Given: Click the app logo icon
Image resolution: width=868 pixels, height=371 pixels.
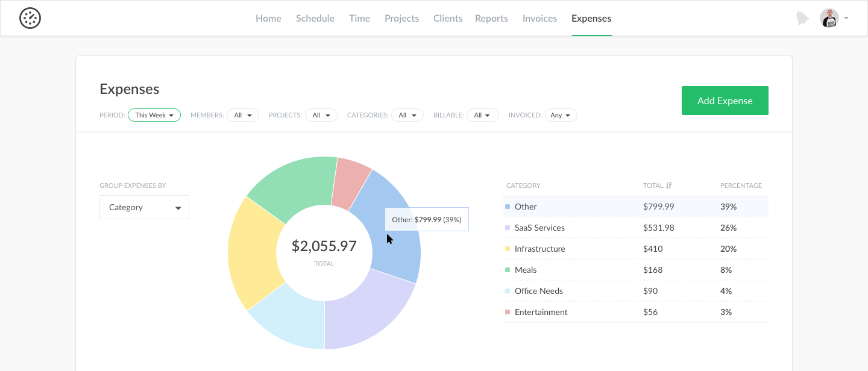Looking at the screenshot, I should 30,18.
